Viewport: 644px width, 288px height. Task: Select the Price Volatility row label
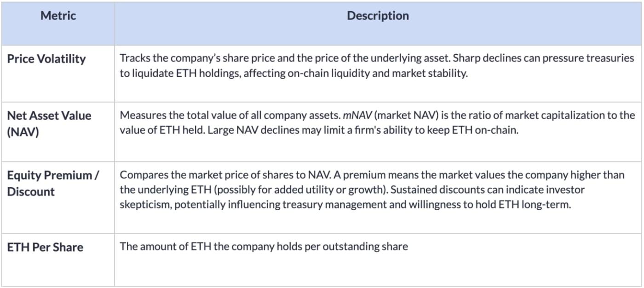46,59
